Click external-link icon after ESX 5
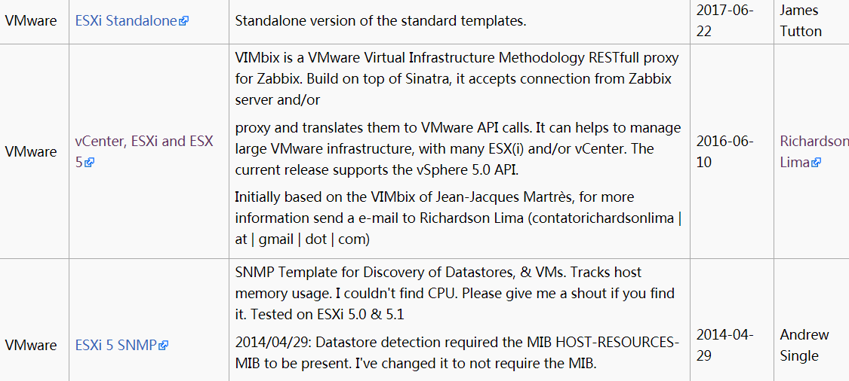 [x=89, y=162]
